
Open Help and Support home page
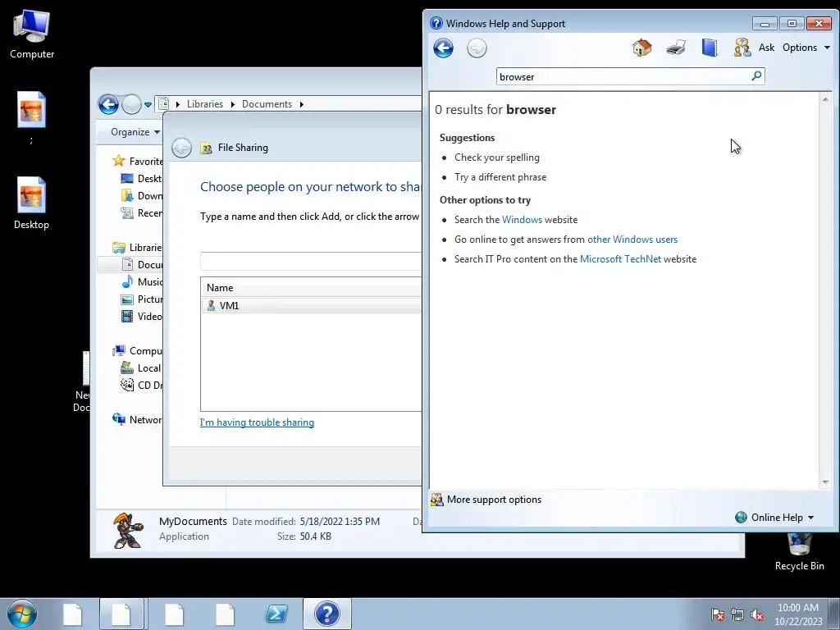coord(641,48)
